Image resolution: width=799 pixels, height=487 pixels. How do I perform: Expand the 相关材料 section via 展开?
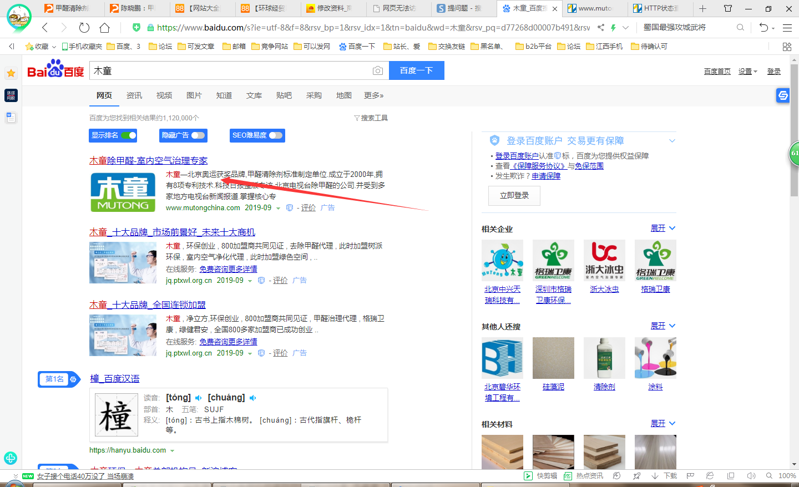pyautogui.click(x=663, y=424)
